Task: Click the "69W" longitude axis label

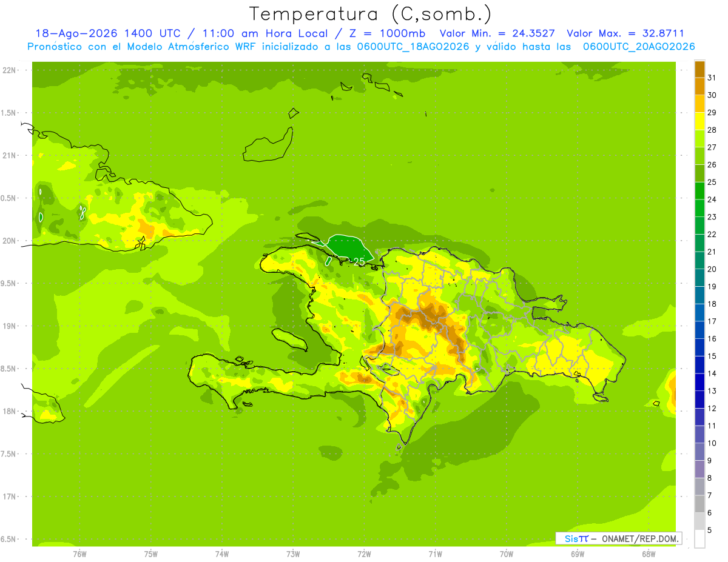Action: click(578, 554)
